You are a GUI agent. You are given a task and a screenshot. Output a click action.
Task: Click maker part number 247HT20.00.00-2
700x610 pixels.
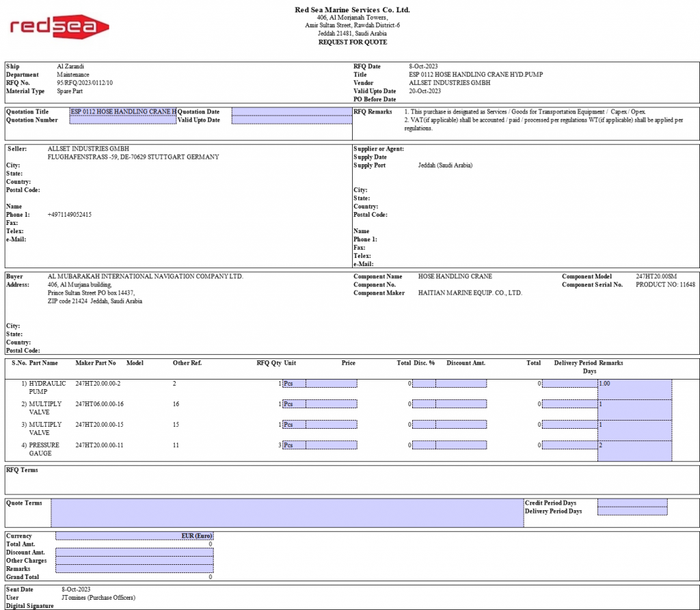click(x=98, y=384)
